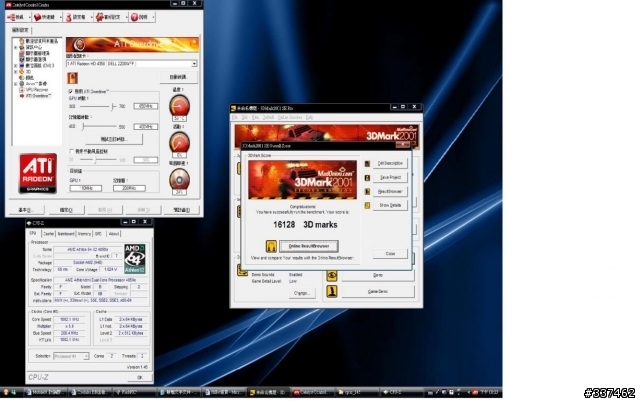Screen dimensions: 640x401
Task: Click the 3DMark taskbar button
Action: pos(269,392)
